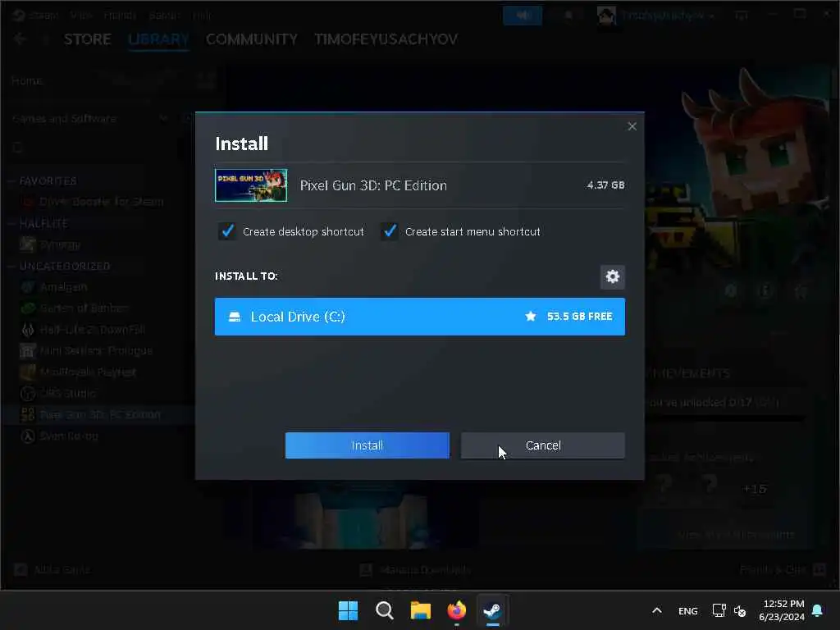Click the drive icon beside Local Drive
The width and height of the screenshot is (840, 630).
[235, 317]
